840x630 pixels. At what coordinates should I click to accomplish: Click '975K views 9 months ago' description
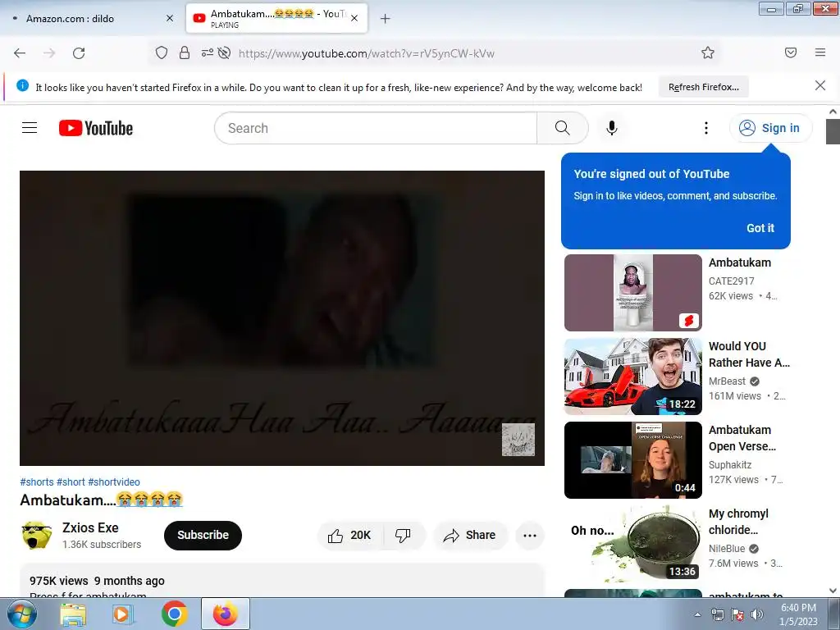pyautogui.click(x=97, y=581)
